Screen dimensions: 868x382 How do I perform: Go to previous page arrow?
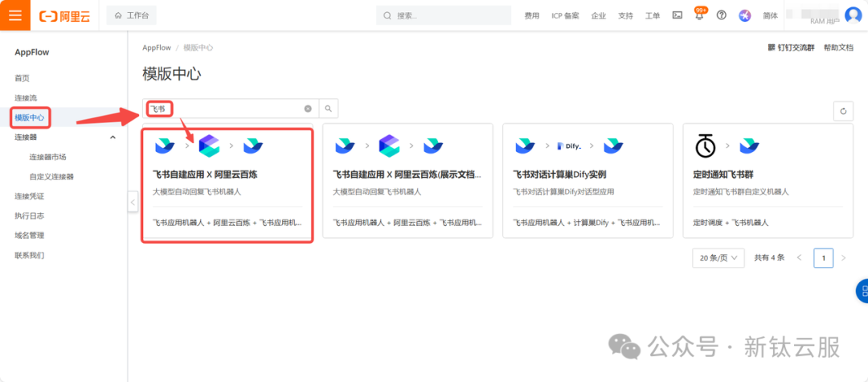coord(799,258)
